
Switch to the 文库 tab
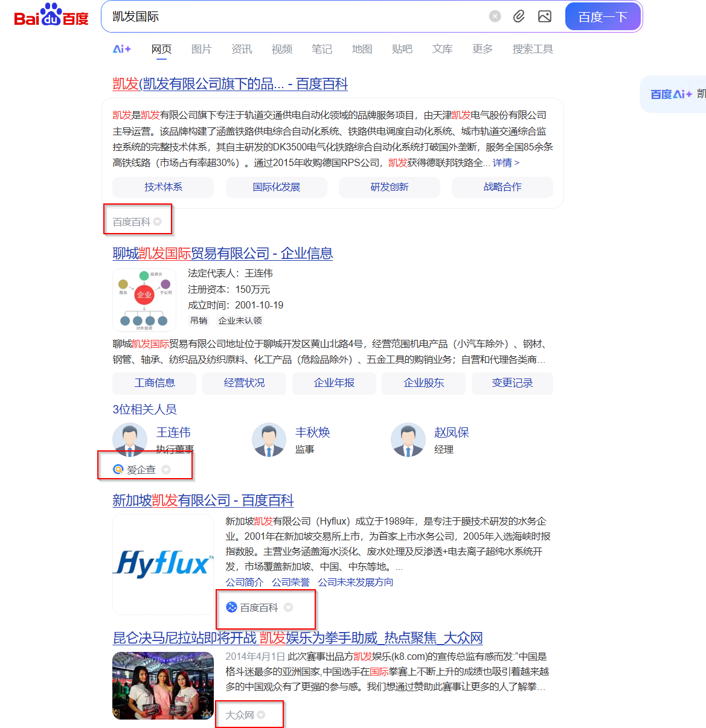[x=442, y=49]
